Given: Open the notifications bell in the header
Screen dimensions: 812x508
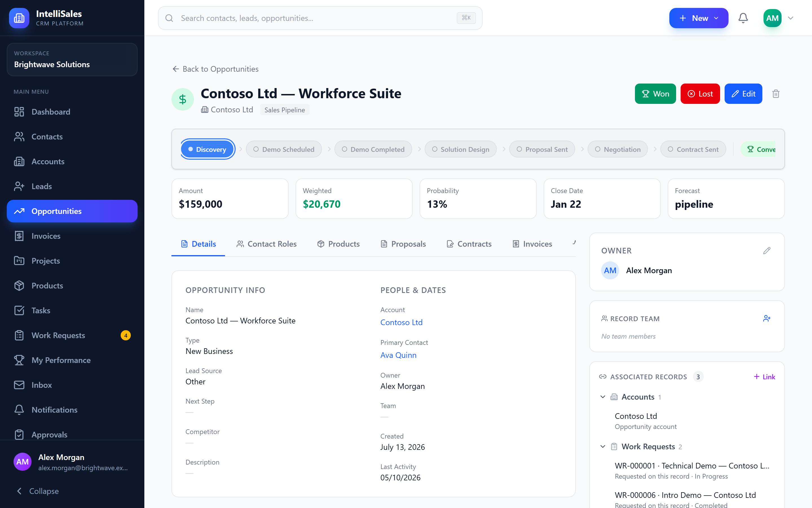Looking at the screenshot, I should click(x=743, y=18).
